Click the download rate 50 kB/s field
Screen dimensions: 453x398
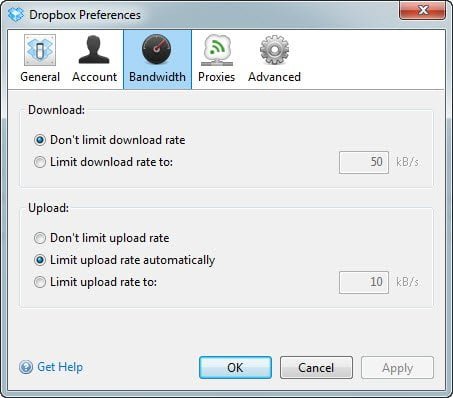point(364,162)
